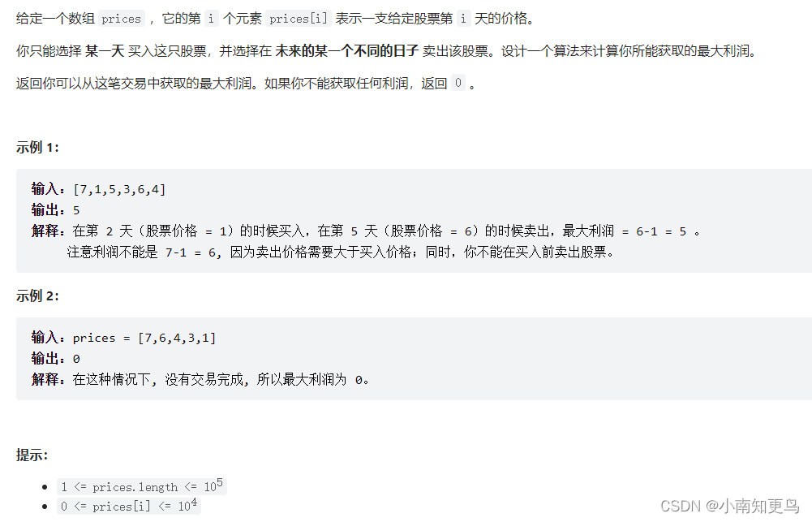Screen dimensions: 812x522
Task: Click the '示例 2:' heading
Action: click(x=37, y=296)
